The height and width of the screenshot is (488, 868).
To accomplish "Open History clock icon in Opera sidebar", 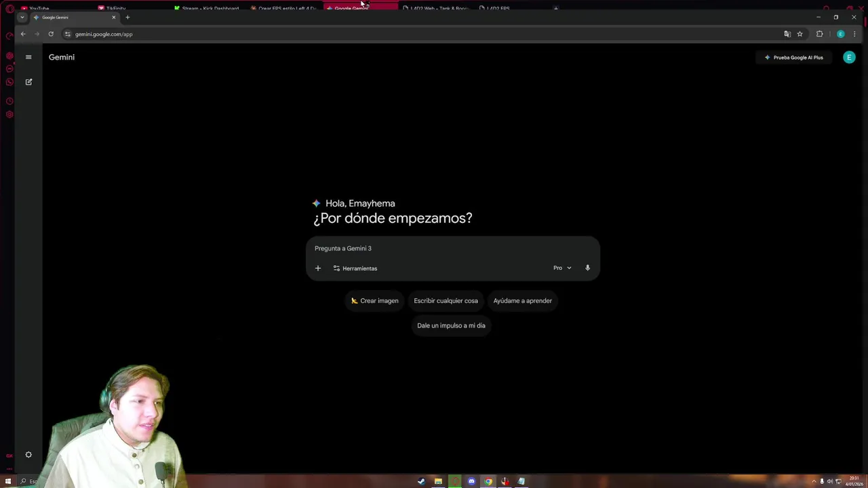I will click(x=9, y=101).
